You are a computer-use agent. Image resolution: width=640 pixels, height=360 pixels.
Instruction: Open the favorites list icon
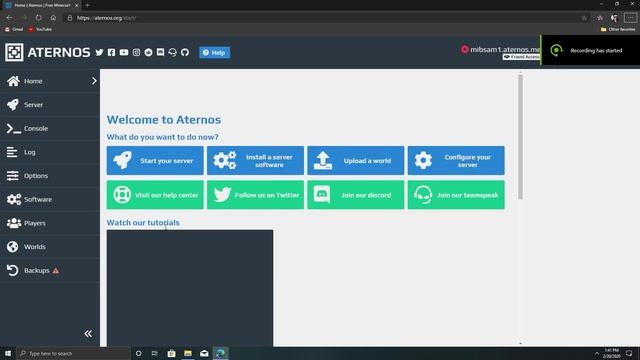point(600,18)
